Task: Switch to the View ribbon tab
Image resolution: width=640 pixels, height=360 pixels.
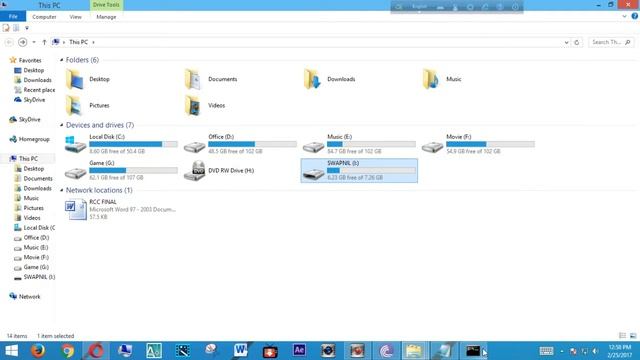Action: pos(76,17)
